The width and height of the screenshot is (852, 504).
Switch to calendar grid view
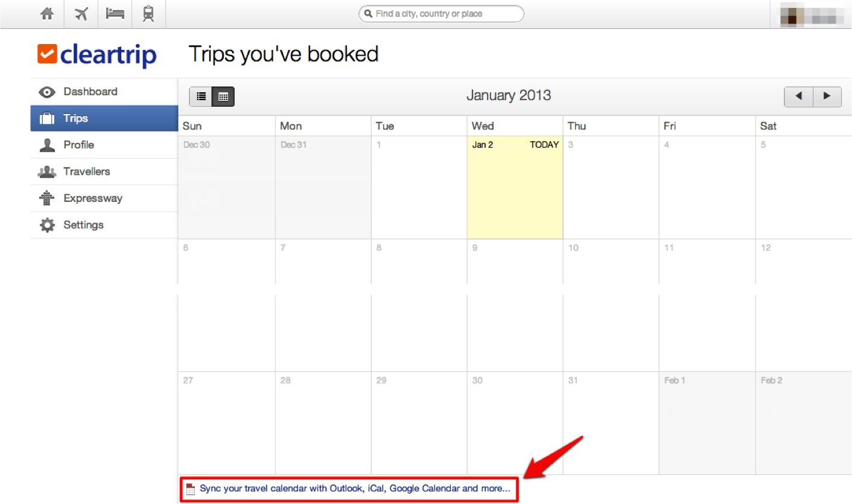pos(223,96)
